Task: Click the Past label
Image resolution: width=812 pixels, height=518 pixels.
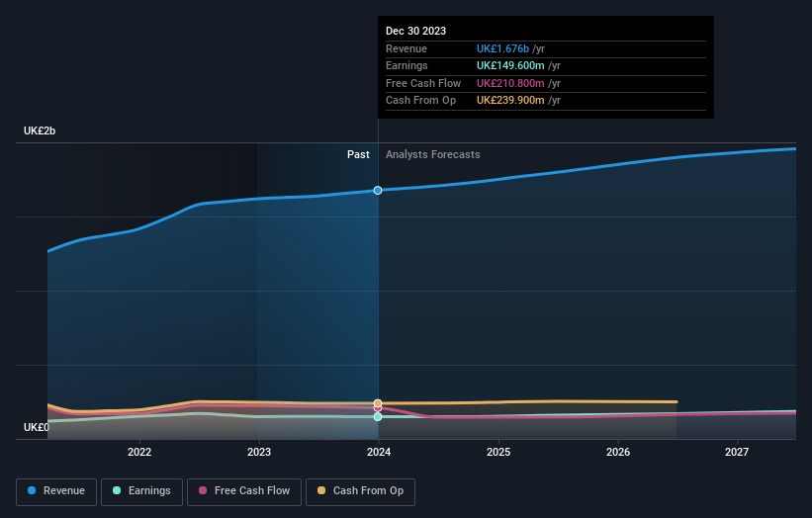Action: tap(358, 155)
